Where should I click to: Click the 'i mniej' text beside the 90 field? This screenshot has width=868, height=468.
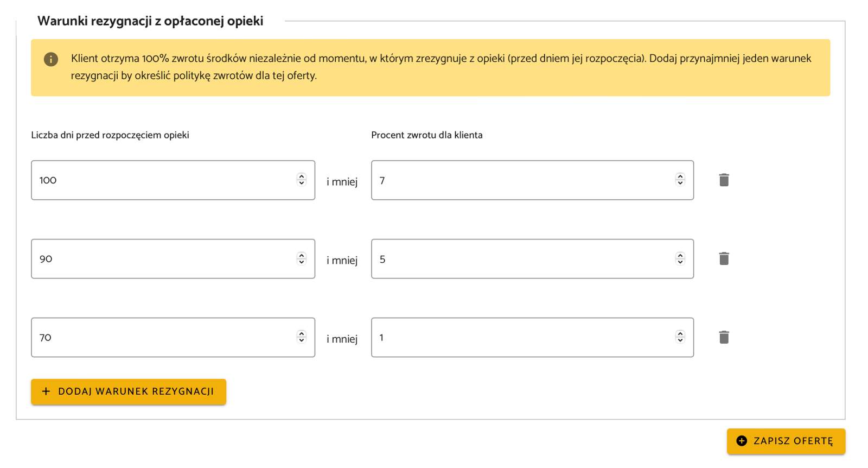(342, 260)
